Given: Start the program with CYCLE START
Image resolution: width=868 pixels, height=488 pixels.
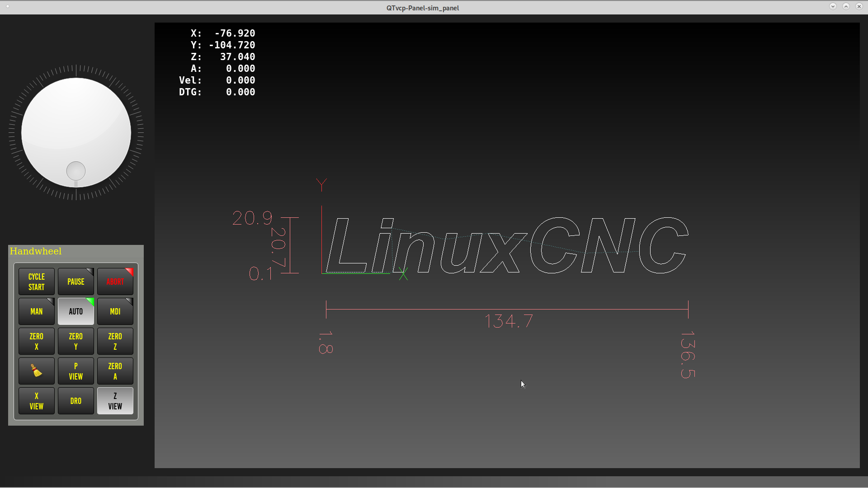Looking at the screenshot, I should 37,282.
